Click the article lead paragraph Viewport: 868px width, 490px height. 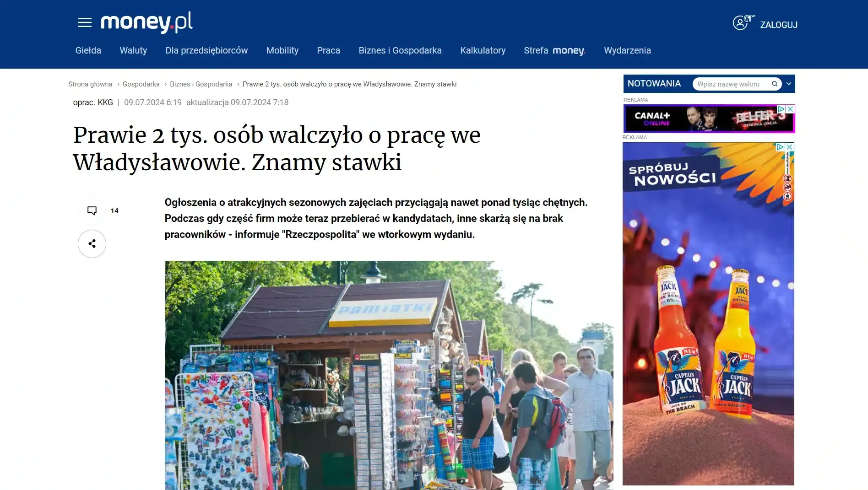click(x=376, y=218)
